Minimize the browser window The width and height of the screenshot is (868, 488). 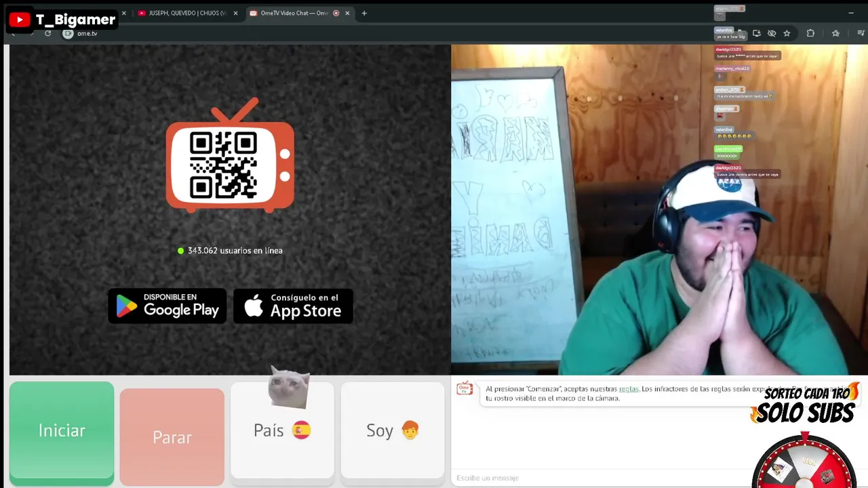[x=851, y=13]
